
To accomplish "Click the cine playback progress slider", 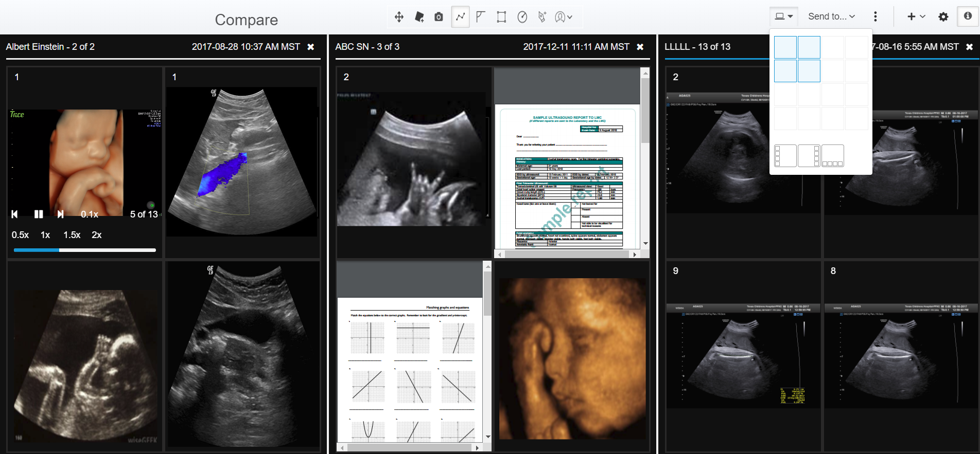I will pyautogui.click(x=85, y=250).
